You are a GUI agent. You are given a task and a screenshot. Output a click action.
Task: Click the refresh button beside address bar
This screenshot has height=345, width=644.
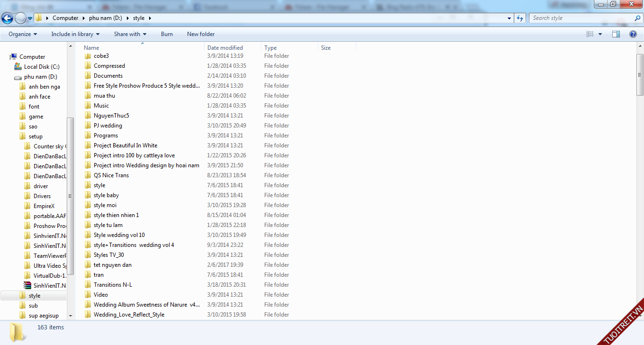[520, 18]
